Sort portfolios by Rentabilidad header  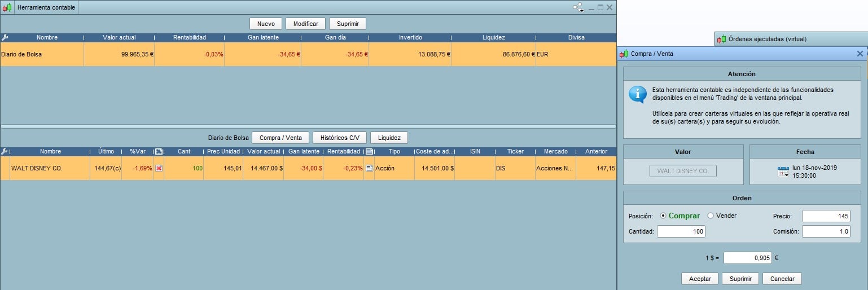pyautogui.click(x=189, y=38)
